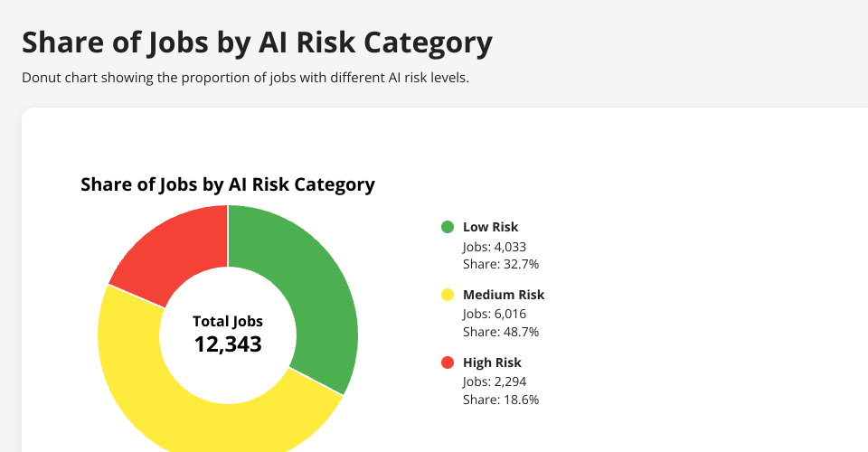Viewport: 868px width, 452px height.
Task: Click the High Risk legend label
Action: click(x=492, y=363)
